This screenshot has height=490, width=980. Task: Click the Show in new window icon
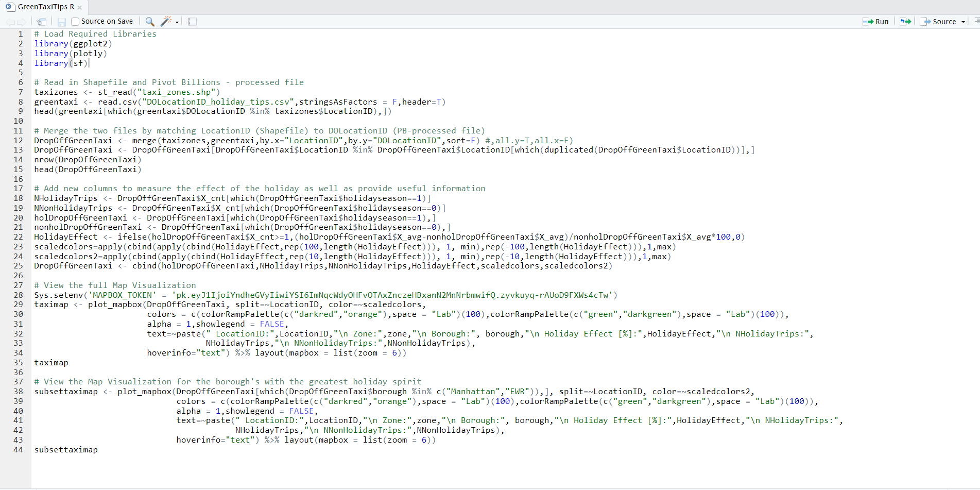[x=42, y=22]
